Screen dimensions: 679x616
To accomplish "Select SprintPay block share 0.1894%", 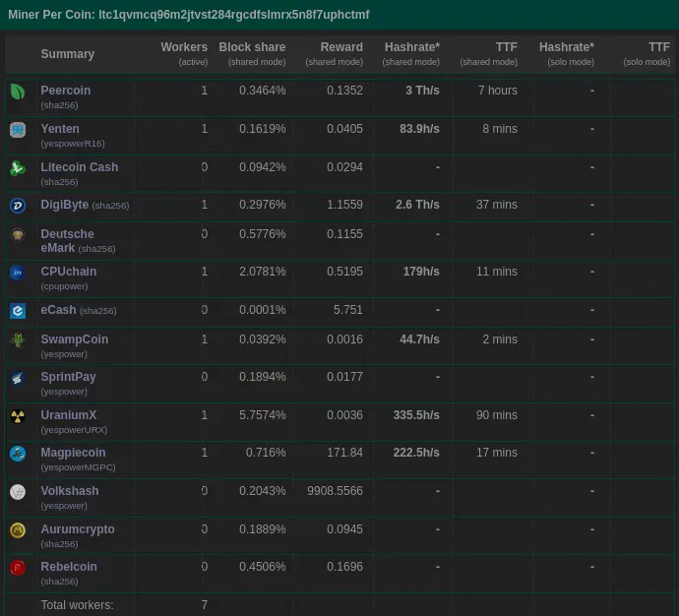I will pyautogui.click(x=263, y=377).
